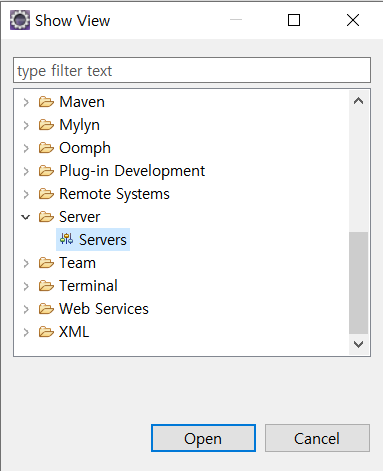
Task: Click the Remote Systems folder icon
Action: [x=46, y=194]
